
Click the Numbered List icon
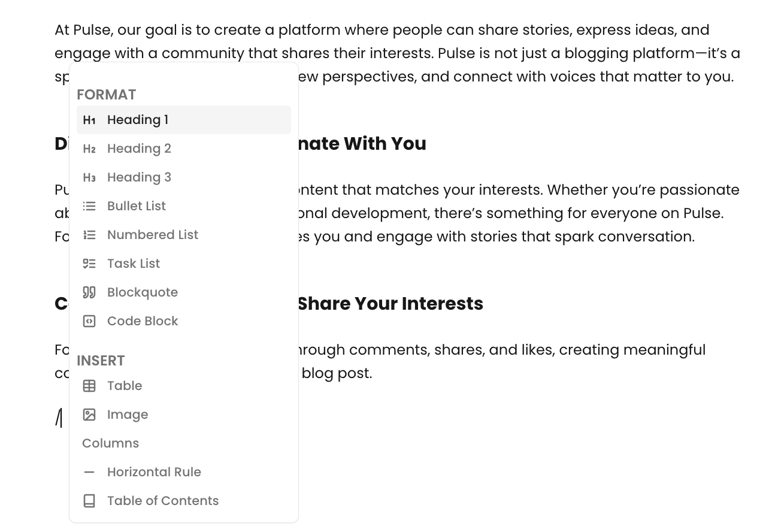(x=89, y=235)
